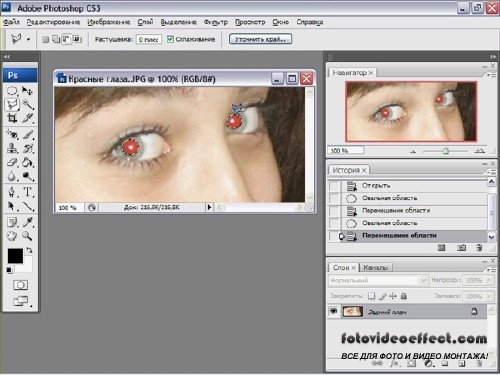Zoom out in the Navigator panel
Image resolution: width=500 pixels, height=375 pixels.
point(413,151)
